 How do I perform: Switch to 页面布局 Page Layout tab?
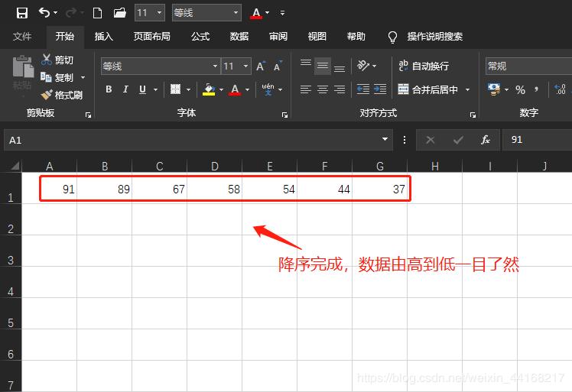click(151, 37)
